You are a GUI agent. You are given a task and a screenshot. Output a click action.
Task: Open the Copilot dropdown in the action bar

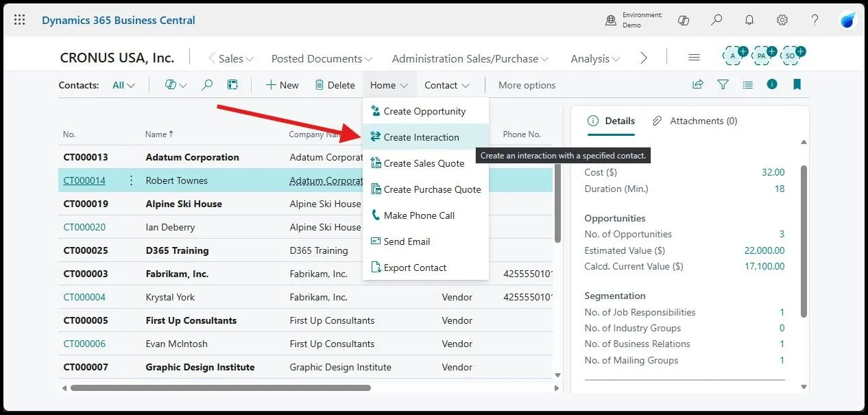coord(176,85)
